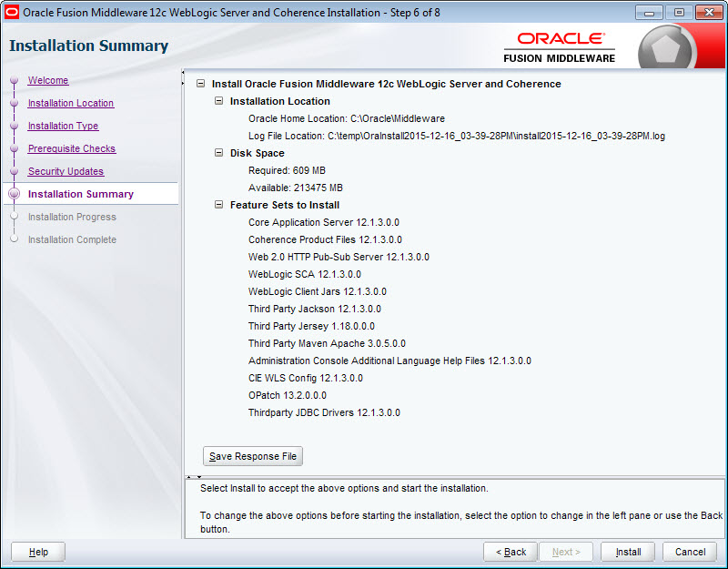Cancel the installer with Cancel button
728x569 pixels.
tap(690, 552)
